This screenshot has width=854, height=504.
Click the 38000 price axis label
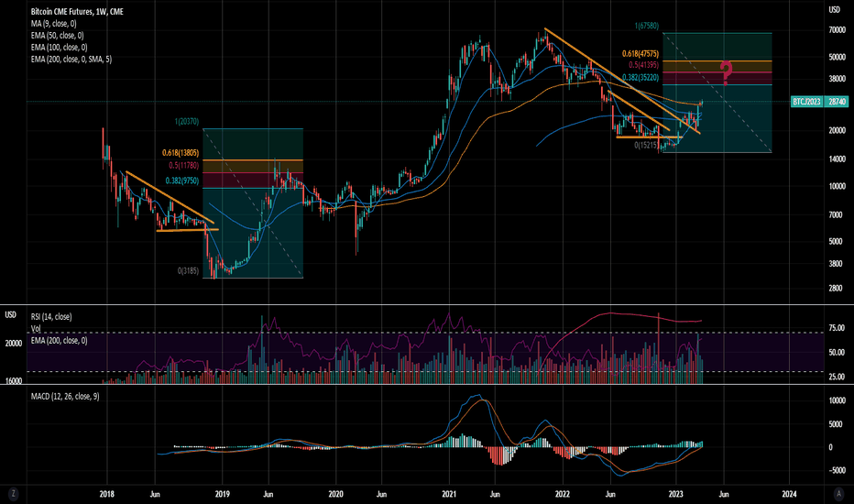[x=837, y=79]
